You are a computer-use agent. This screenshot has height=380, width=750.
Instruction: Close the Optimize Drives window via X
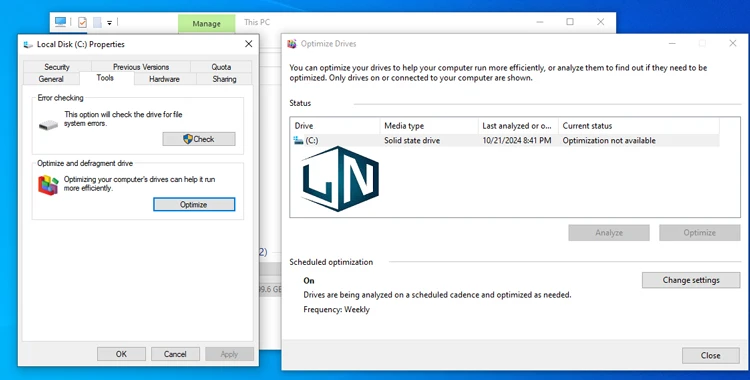(733, 44)
